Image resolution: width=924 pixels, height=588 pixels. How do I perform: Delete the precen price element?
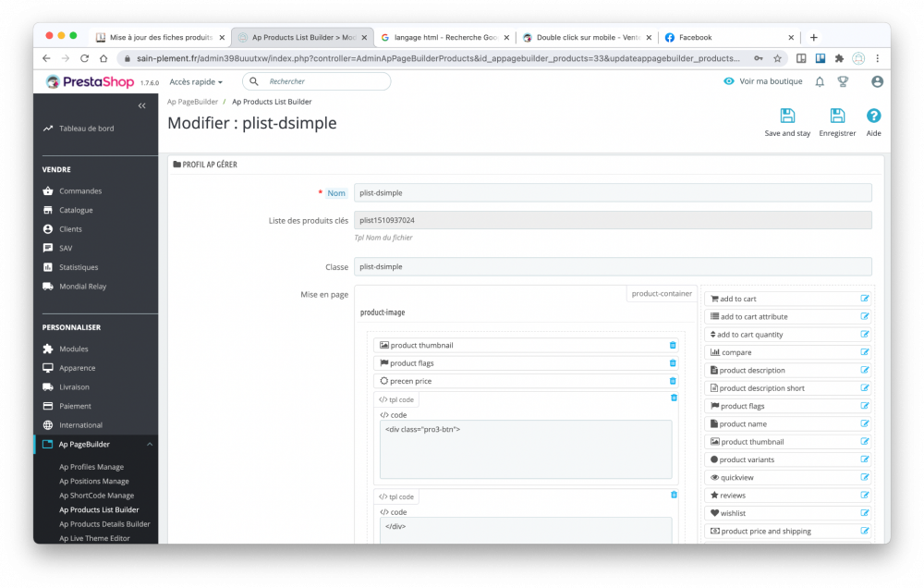(x=673, y=382)
